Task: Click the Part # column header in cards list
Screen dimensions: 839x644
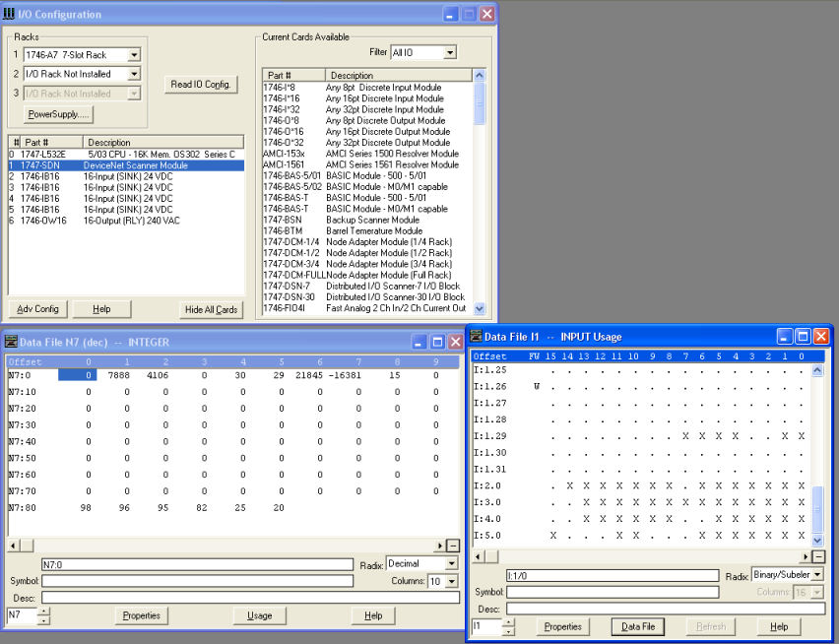Action: pos(293,76)
